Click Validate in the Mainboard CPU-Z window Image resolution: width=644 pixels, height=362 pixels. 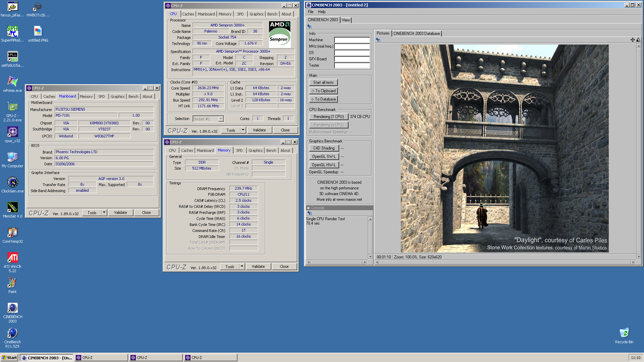click(120, 213)
